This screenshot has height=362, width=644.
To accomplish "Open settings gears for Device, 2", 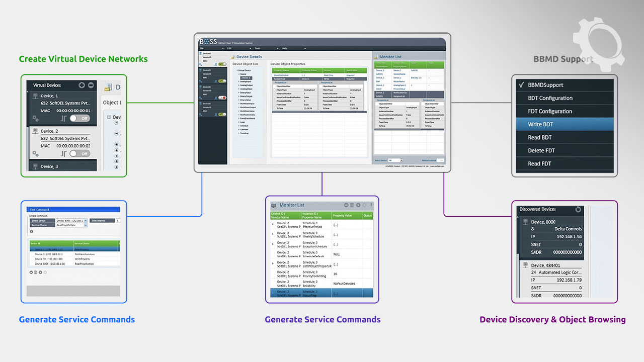I will [35, 153].
